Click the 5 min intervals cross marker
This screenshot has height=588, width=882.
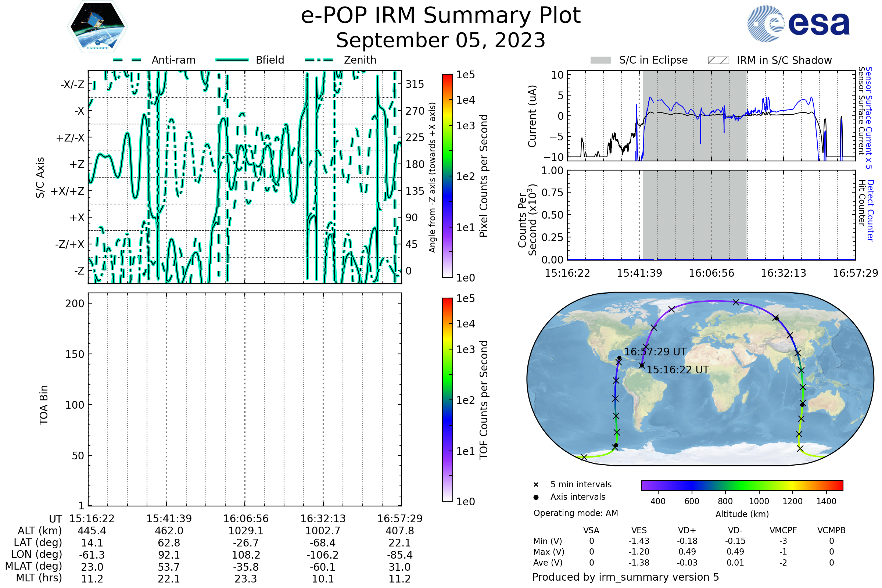536,485
